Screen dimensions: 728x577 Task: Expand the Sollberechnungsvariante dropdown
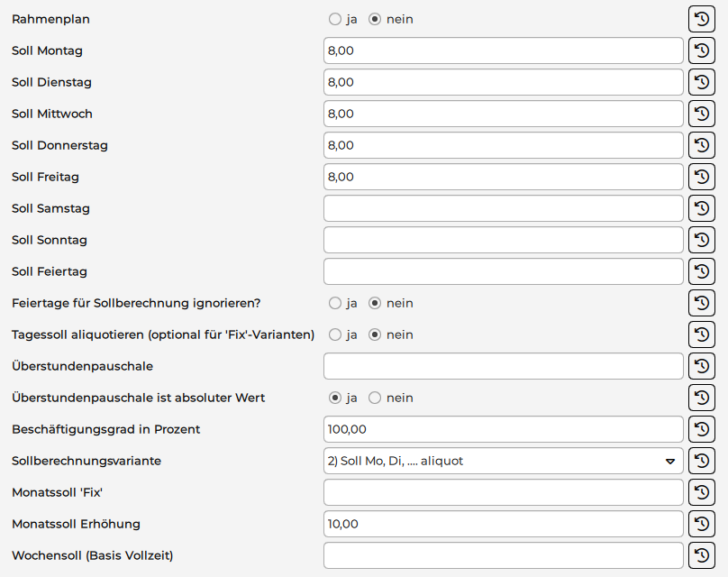(x=503, y=461)
